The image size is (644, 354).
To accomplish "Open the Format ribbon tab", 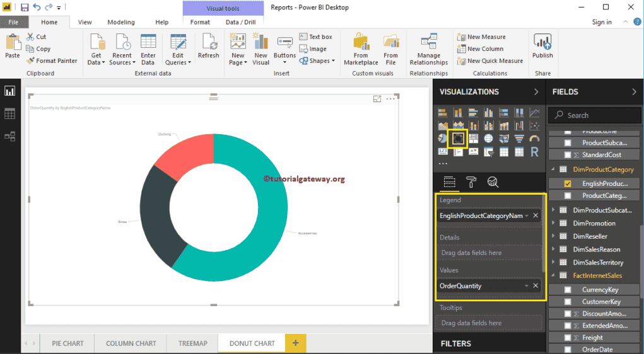I will [x=200, y=22].
